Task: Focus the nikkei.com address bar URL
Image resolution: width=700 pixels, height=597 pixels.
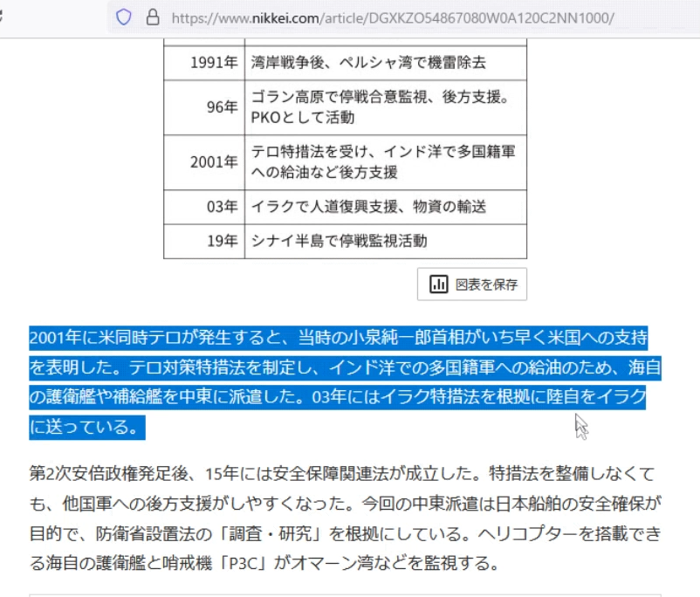Action: click(x=393, y=17)
